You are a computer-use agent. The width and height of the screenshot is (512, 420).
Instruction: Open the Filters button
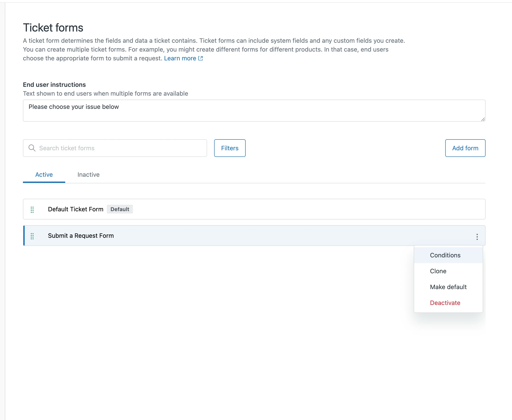230,148
